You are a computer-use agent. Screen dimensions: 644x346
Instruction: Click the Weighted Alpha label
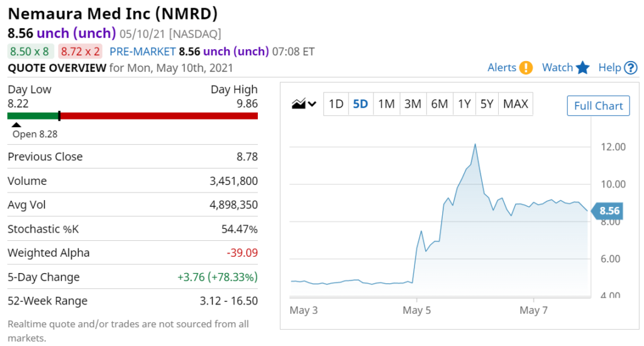(x=48, y=253)
